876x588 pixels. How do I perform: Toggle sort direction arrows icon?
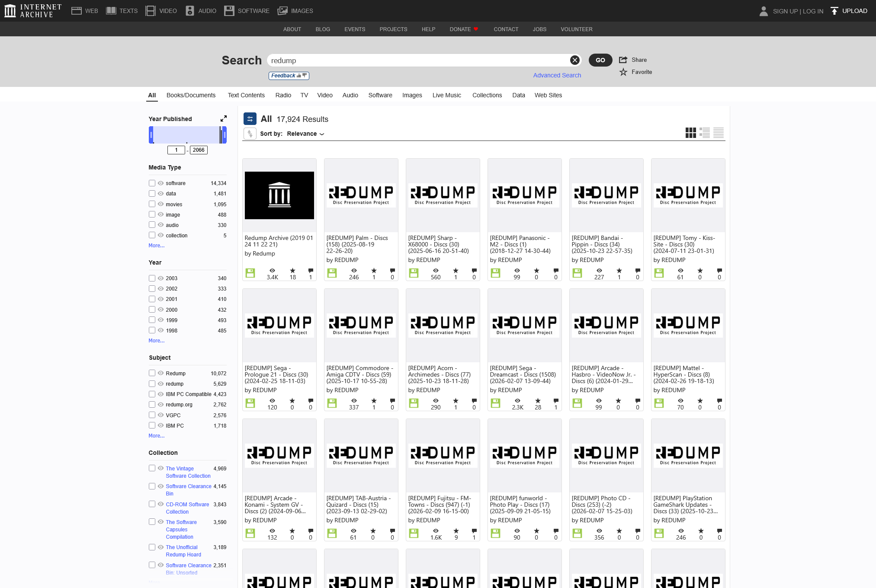click(x=250, y=134)
